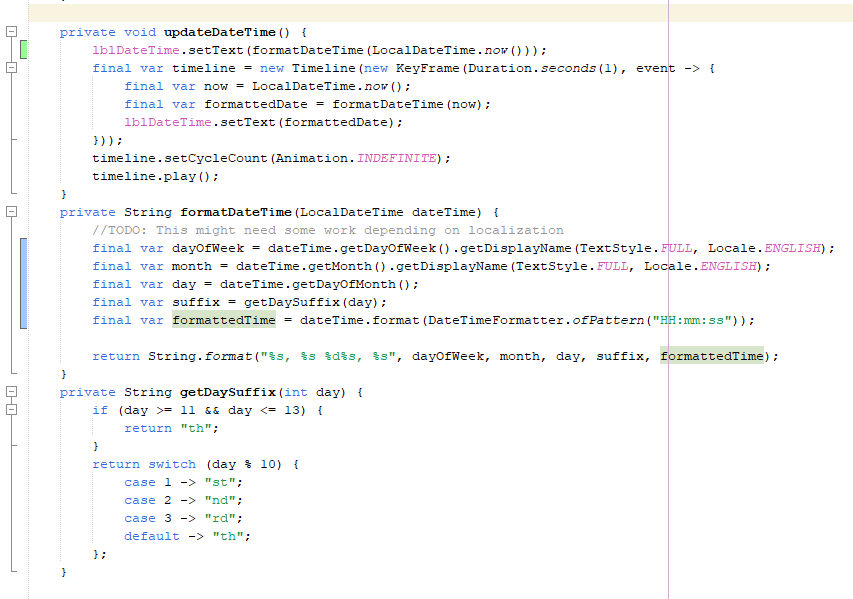
Task: Click Locale.ENGLISH on the month line
Action: [x=700, y=266]
